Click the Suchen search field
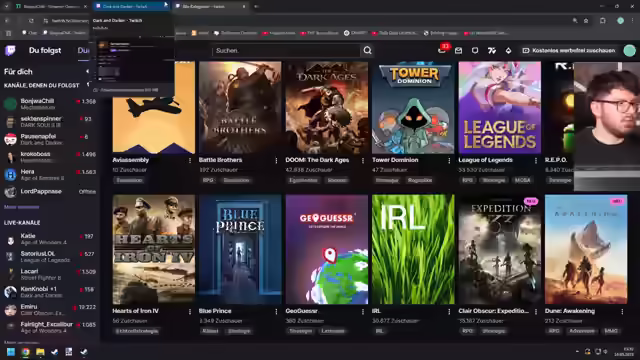The width and height of the screenshot is (640, 360). point(286,51)
